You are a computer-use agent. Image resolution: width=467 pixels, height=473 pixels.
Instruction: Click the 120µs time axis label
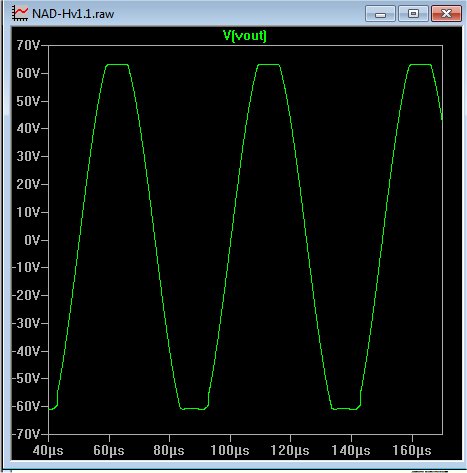pos(290,451)
